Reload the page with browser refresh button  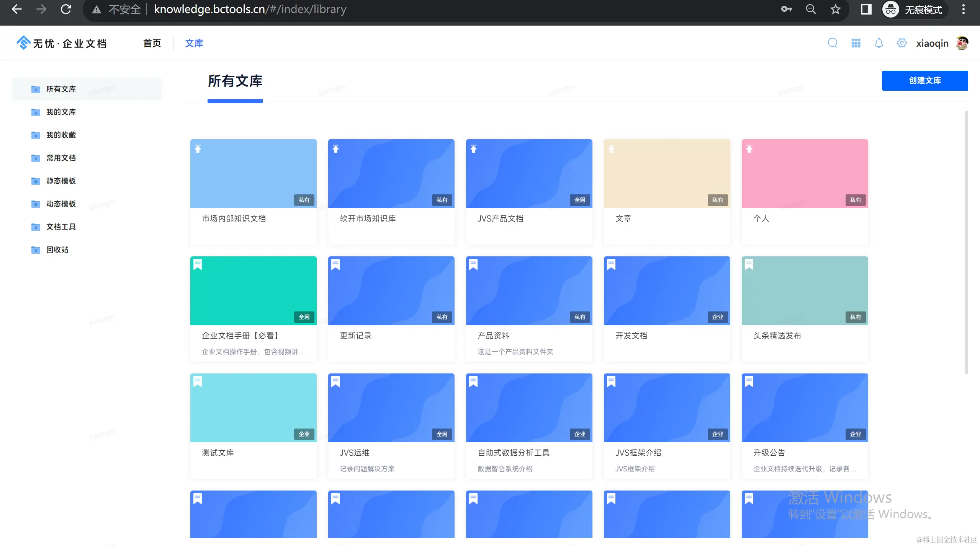point(66,9)
